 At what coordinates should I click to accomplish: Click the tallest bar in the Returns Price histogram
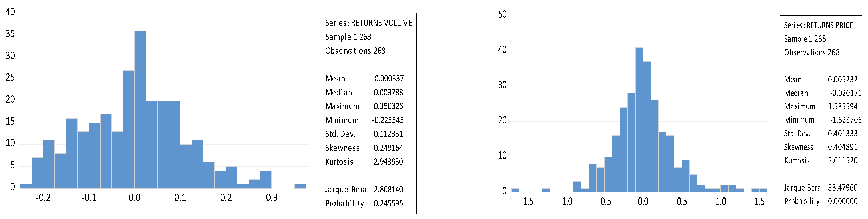pyautogui.click(x=639, y=120)
